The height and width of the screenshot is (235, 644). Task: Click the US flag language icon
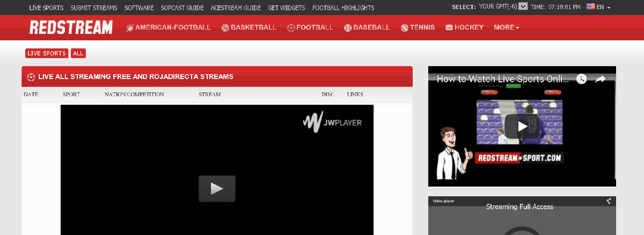point(590,7)
